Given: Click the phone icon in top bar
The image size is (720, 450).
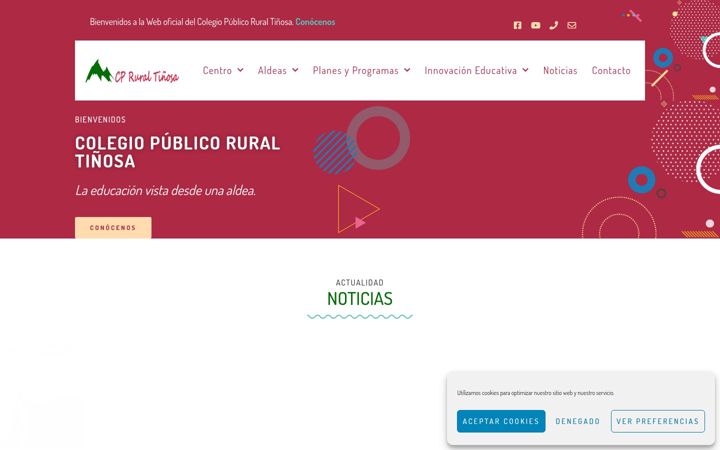Looking at the screenshot, I should [554, 25].
